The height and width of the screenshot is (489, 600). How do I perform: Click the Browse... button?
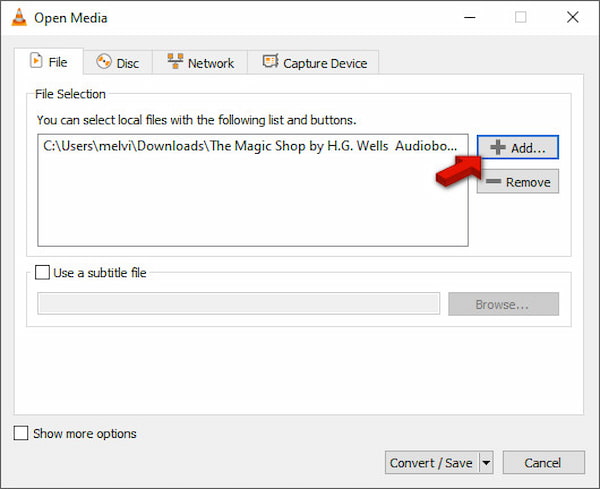503,304
